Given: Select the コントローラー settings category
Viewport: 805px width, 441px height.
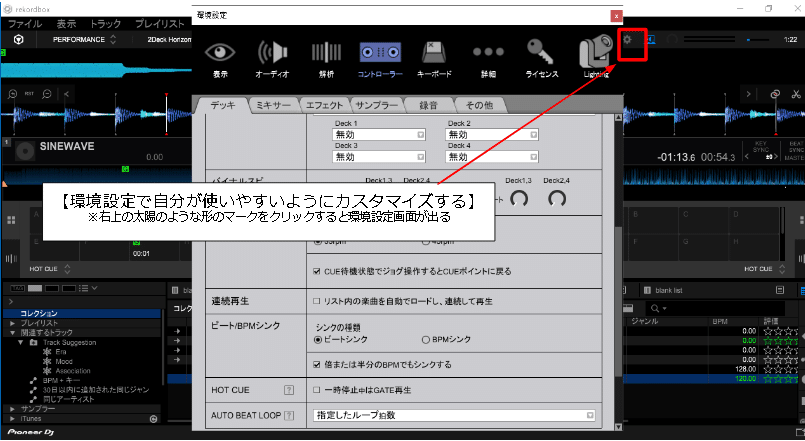Looking at the screenshot, I should coord(380,59).
